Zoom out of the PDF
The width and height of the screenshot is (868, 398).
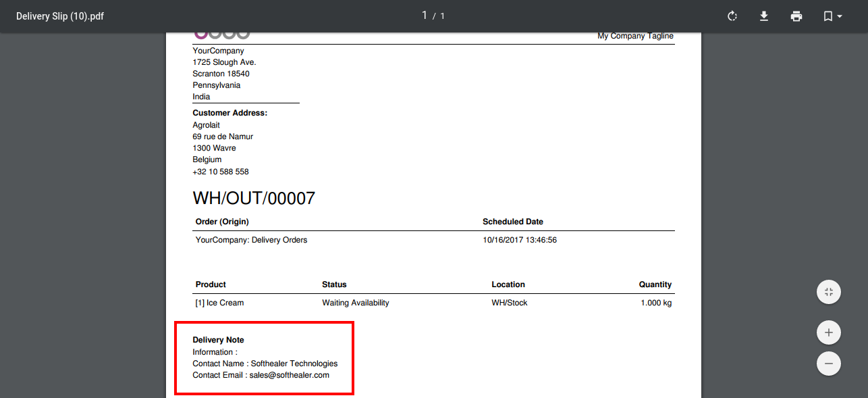829,364
